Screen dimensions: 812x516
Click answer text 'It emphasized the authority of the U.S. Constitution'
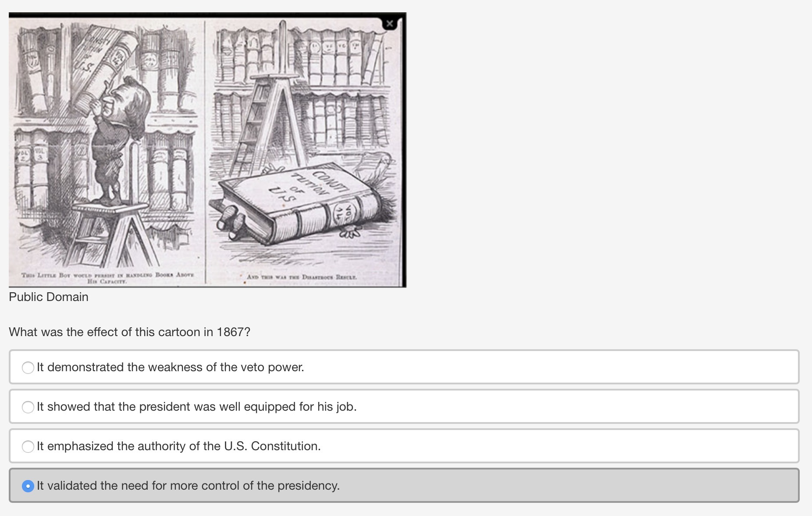178,446
